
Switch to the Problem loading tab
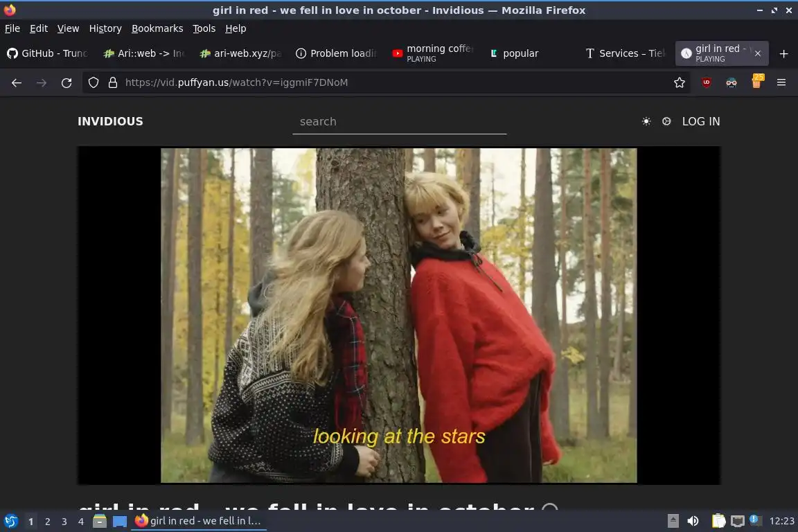337,53
